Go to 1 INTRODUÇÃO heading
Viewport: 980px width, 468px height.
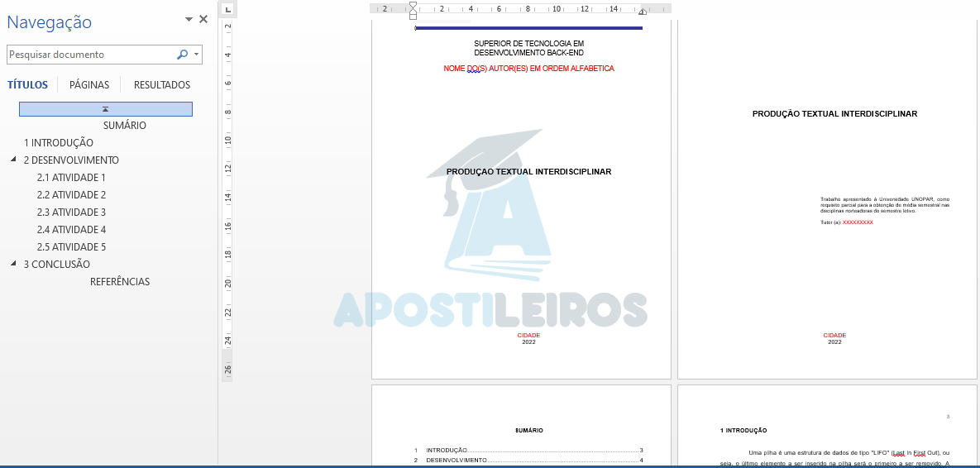point(59,143)
